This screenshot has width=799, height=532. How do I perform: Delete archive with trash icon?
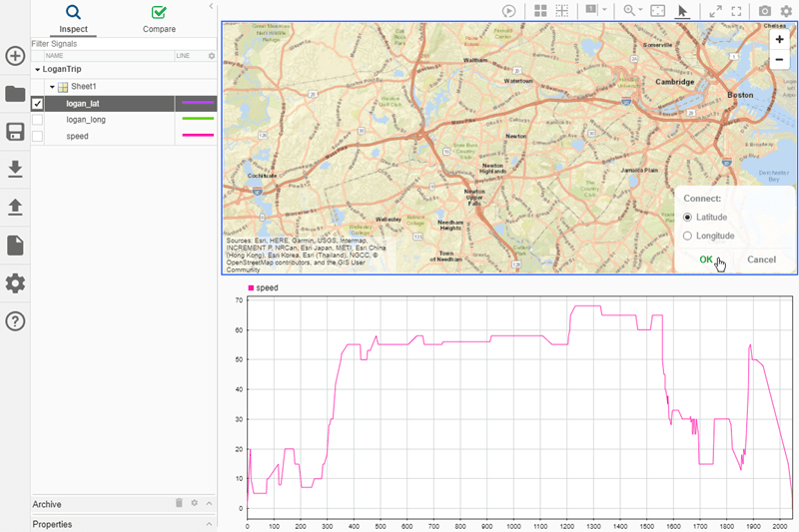(x=179, y=503)
